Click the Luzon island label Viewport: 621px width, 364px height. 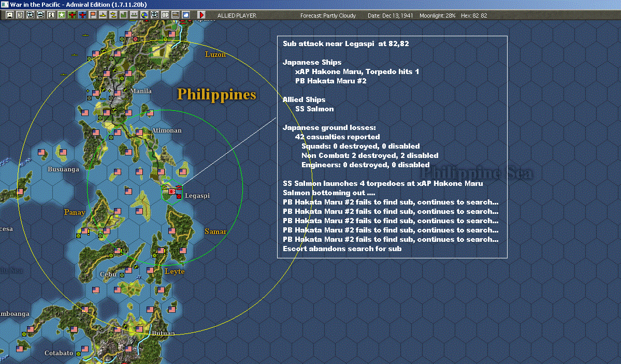coord(215,54)
